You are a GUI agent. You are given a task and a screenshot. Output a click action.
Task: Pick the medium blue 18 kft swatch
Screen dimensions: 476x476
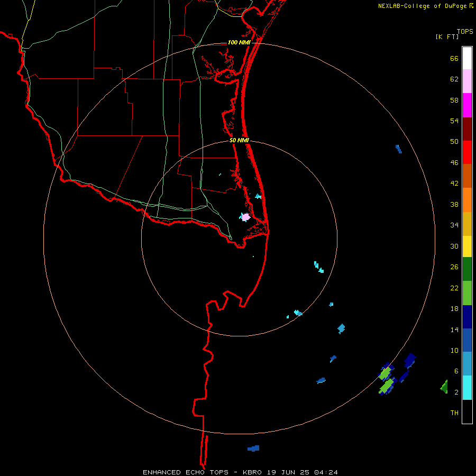coord(467,340)
